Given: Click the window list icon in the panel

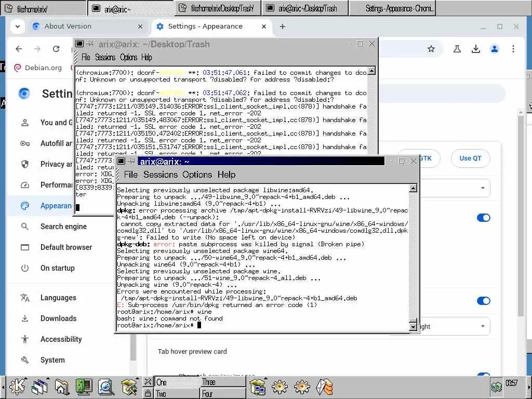Looking at the screenshot, I should (x=39, y=387).
